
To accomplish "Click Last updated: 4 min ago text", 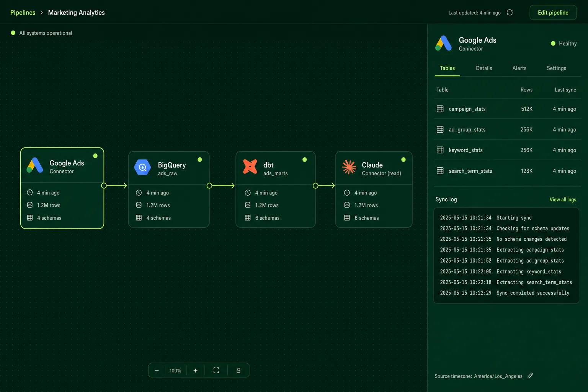I will 475,13.
